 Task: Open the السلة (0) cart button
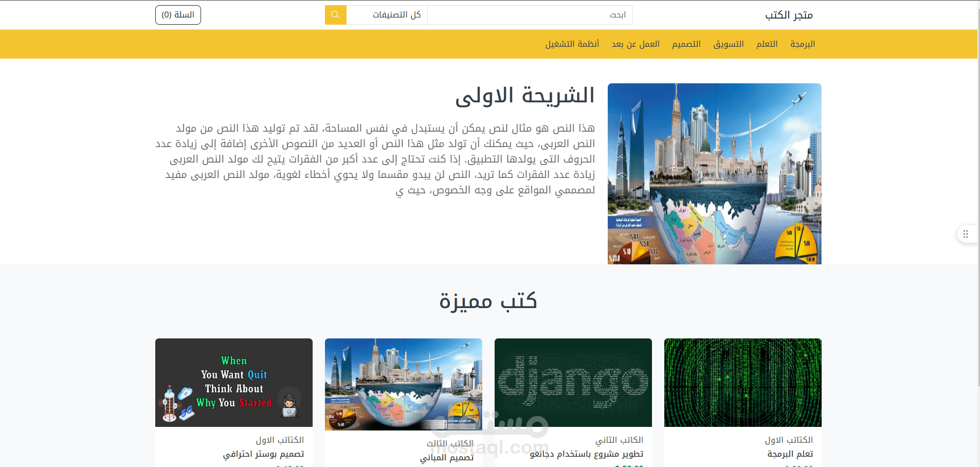pos(178,15)
